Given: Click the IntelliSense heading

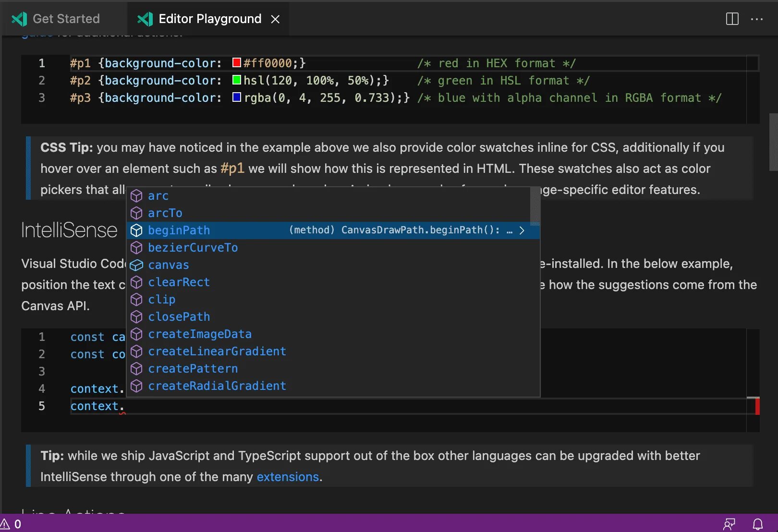Looking at the screenshot, I should pos(69,230).
